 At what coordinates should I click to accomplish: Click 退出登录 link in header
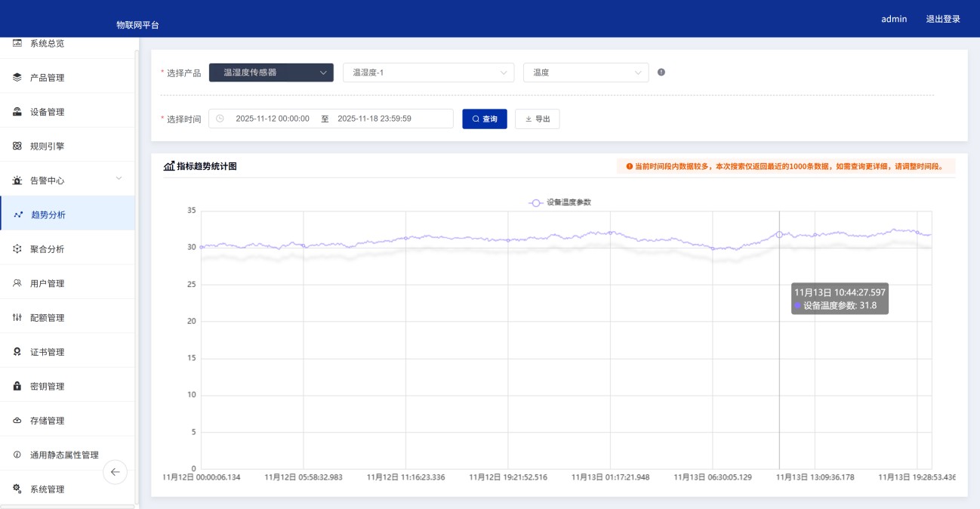[943, 19]
